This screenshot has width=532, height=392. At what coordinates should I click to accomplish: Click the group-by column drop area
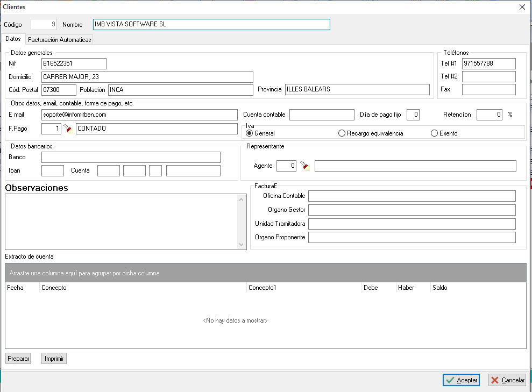tap(266, 273)
